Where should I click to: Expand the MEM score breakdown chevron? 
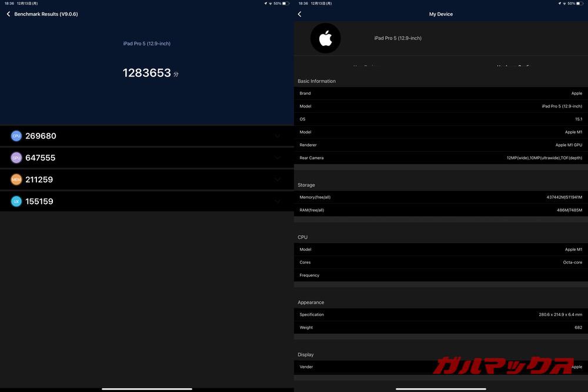tap(278, 179)
